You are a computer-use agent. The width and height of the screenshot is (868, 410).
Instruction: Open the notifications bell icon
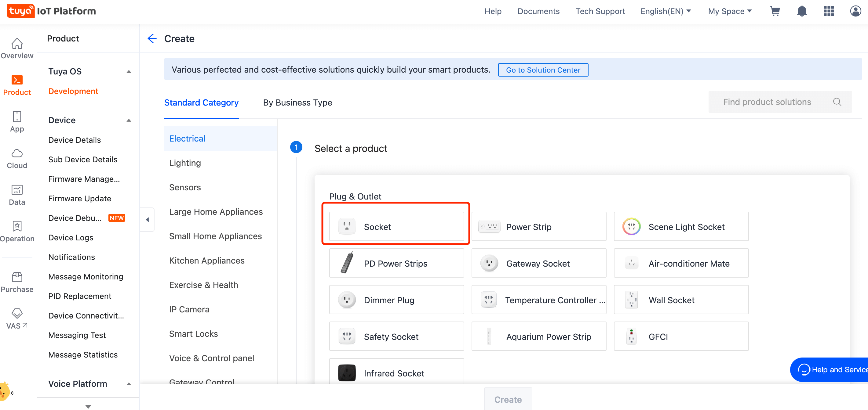802,11
